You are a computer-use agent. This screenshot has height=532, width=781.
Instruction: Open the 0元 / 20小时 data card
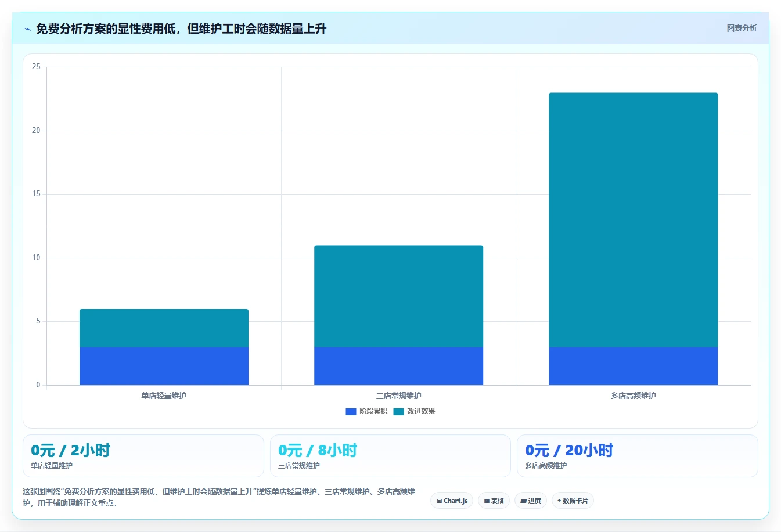[x=638, y=456]
